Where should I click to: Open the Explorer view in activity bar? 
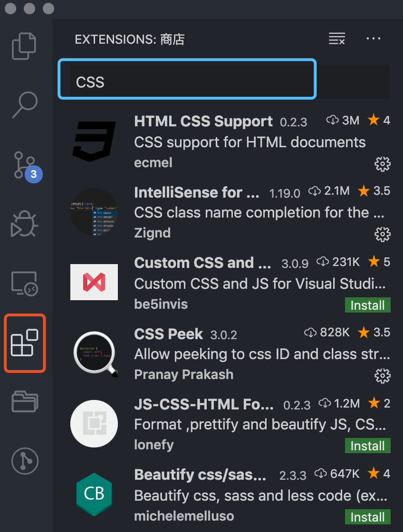coord(24,46)
